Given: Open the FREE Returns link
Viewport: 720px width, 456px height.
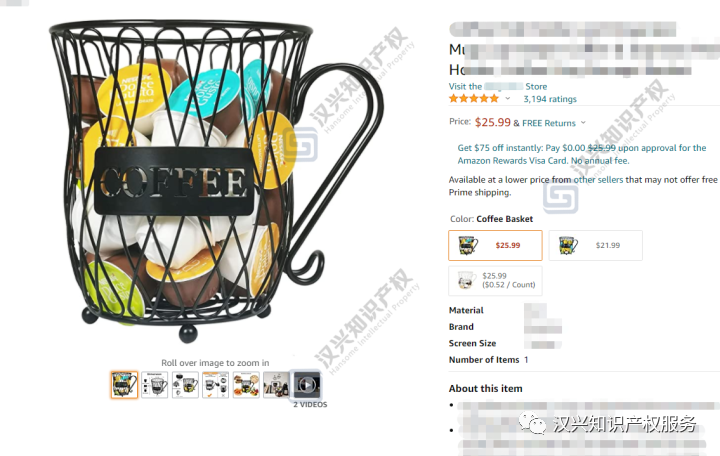Looking at the screenshot, I should 549,123.
